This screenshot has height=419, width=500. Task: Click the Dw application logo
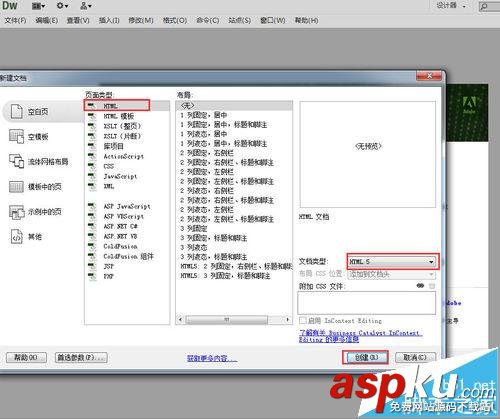pos(10,6)
